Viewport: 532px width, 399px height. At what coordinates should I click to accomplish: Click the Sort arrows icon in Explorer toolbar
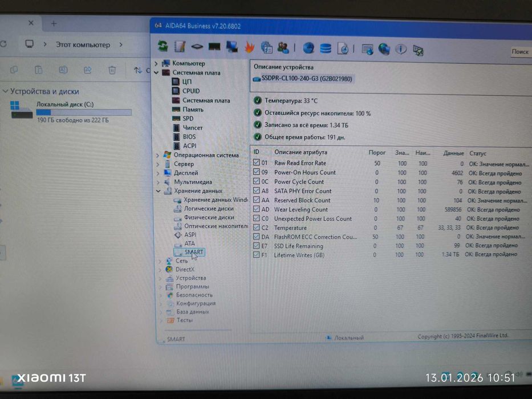[x=138, y=70]
